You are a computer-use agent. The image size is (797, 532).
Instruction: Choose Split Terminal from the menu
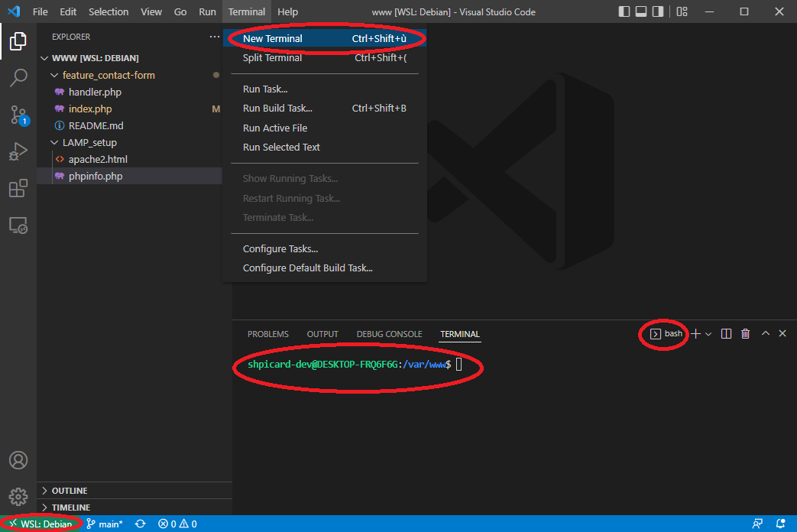pyautogui.click(x=325, y=58)
